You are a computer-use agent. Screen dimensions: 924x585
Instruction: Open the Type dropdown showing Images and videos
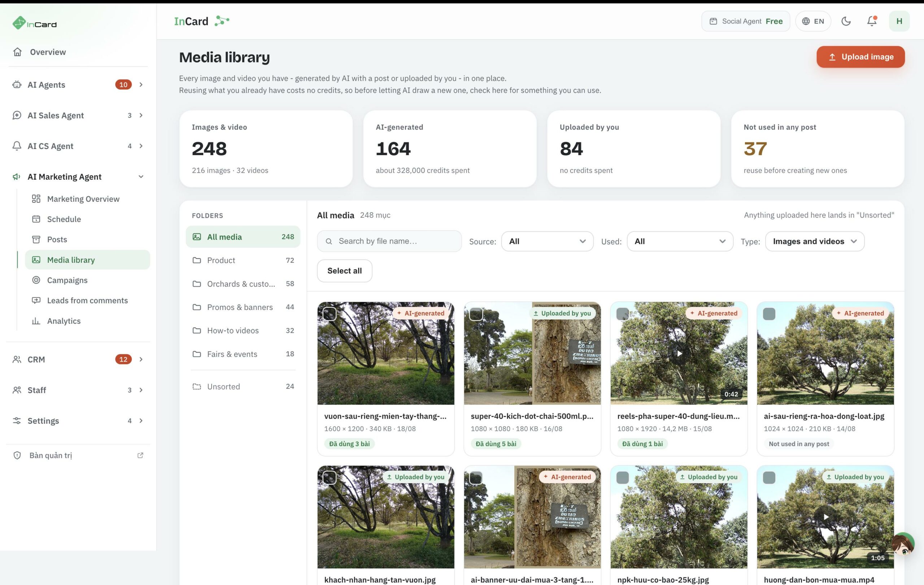pyautogui.click(x=815, y=241)
